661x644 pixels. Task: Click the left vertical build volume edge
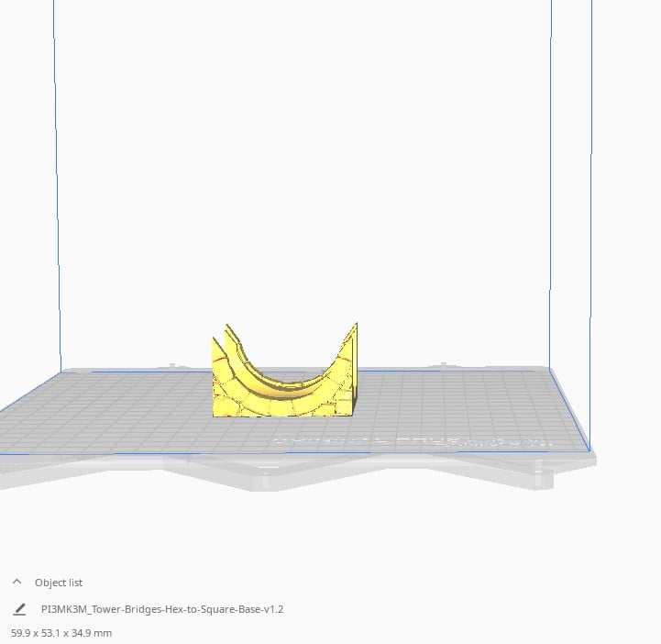click(x=57, y=183)
